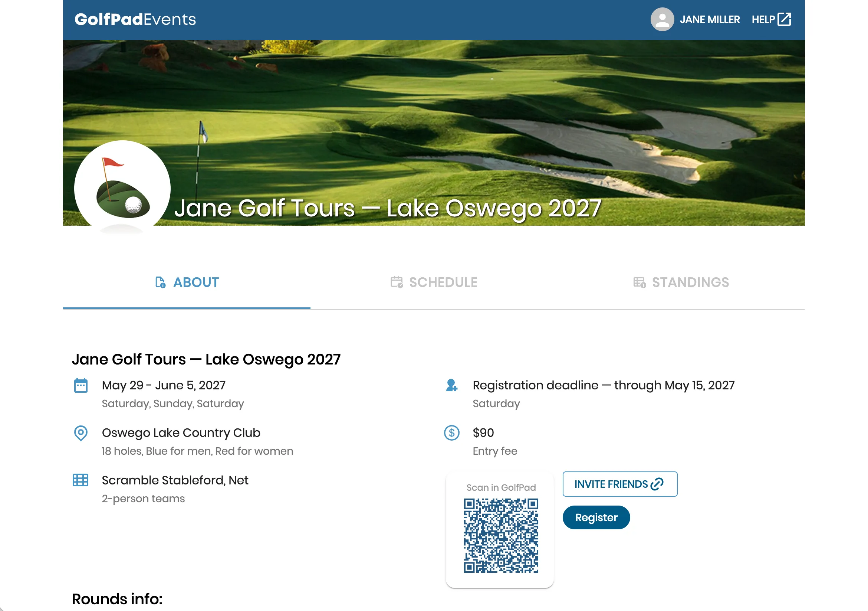Viewport: 868px width, 611px height.
Task: Click 'Scramble Stableford, Net' text
Action: 175,480
